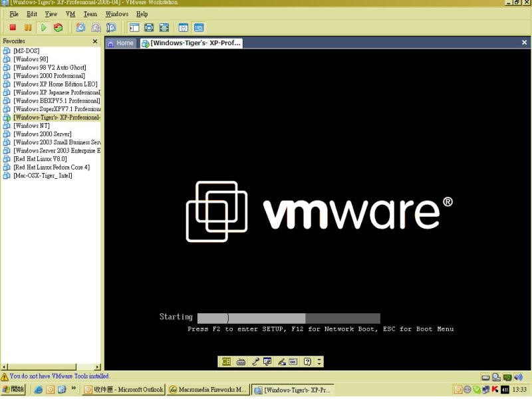Screen dimensions: 532x399
Task: Click the CH language indicator on IME bar
Action: (x=226, y=361)
